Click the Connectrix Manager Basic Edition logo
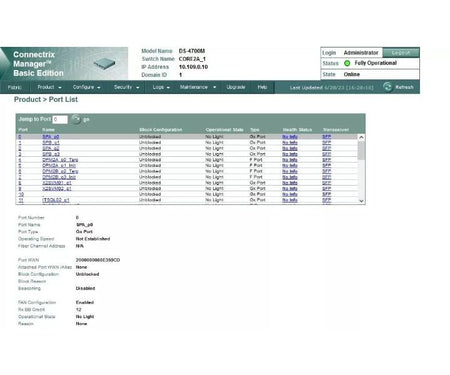Viewport: 450px width, 375px height. [x=38, y=64]
